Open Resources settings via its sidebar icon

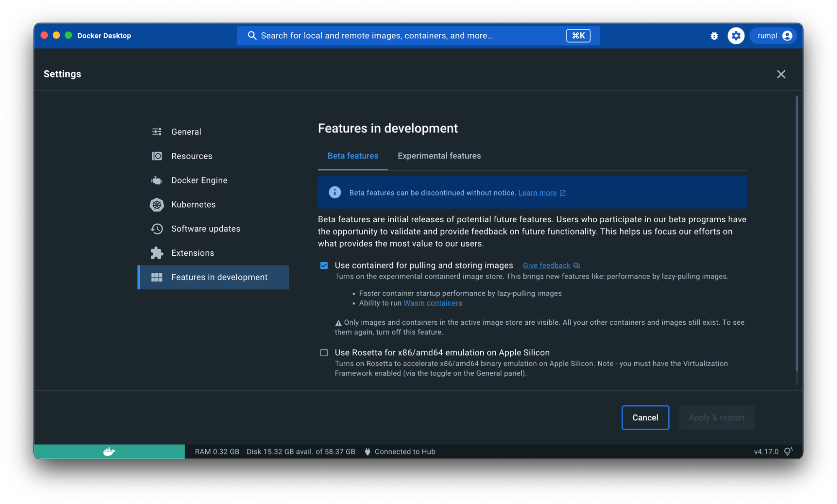tap(156, 156)
